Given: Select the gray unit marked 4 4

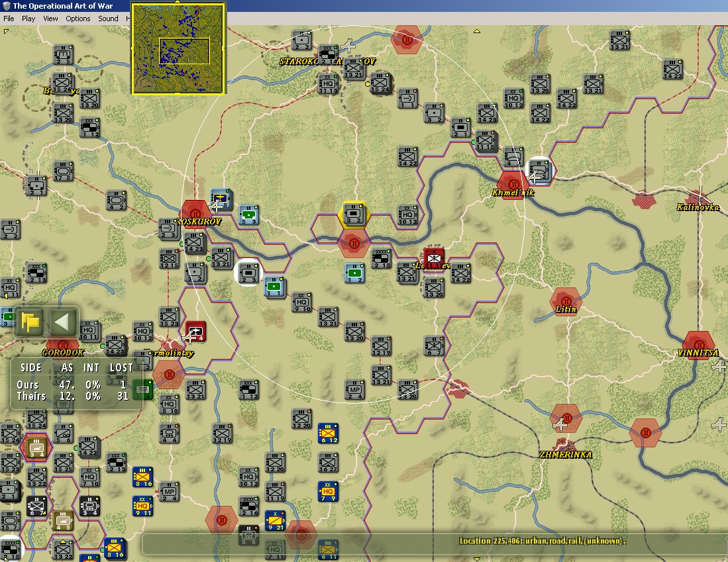Looking at the screenshot, I should (169, 433).
